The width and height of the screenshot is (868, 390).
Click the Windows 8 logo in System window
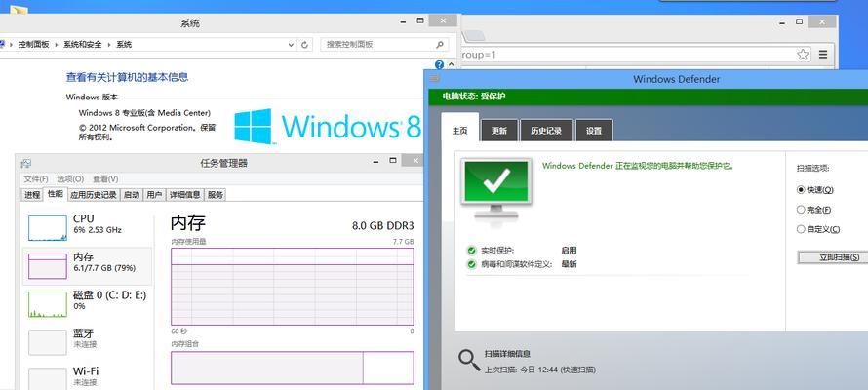click(x=327, y=126)
